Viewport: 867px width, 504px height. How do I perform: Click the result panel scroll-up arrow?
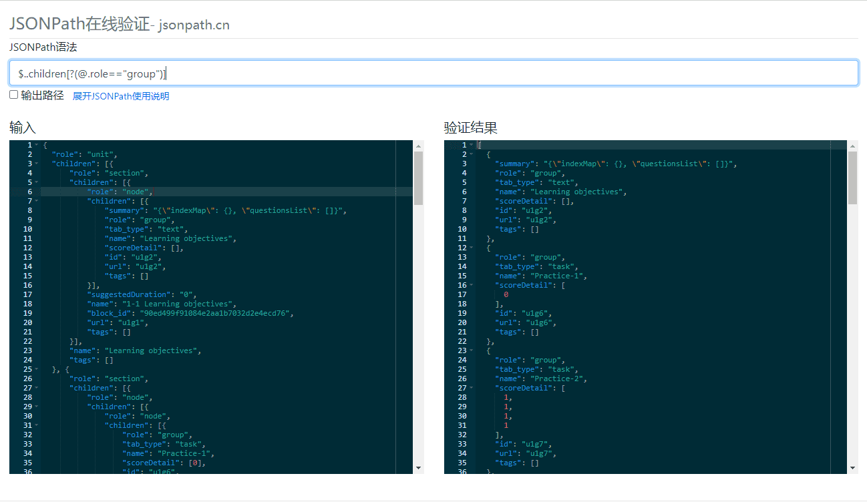(853, 146)
